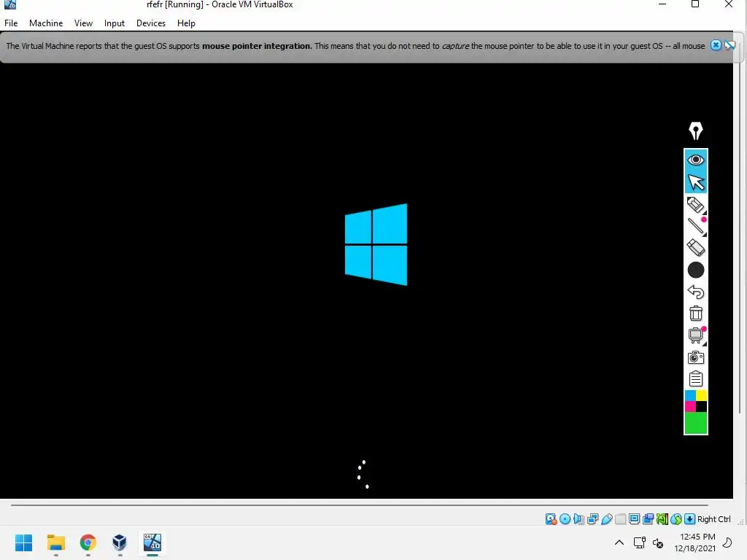Choose the line drawing tool
The width and height of the screenshot is (747, 560).
695,226
